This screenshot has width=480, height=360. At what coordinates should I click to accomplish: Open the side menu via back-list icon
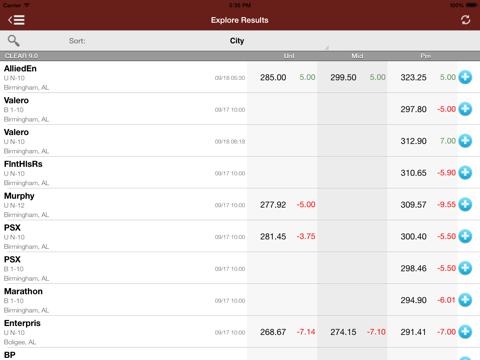click(16, 20)
